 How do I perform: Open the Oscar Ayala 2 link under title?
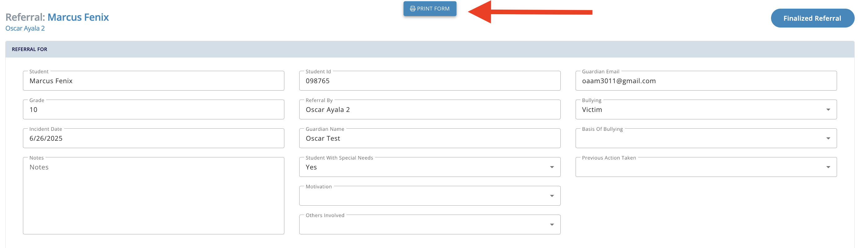click(x=25, y=28)
